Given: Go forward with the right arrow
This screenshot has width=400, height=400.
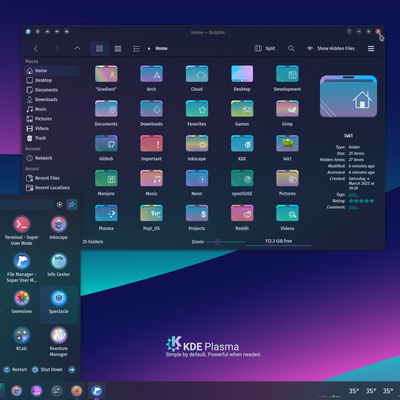Looking at the screenshot, I should [57, 49].
